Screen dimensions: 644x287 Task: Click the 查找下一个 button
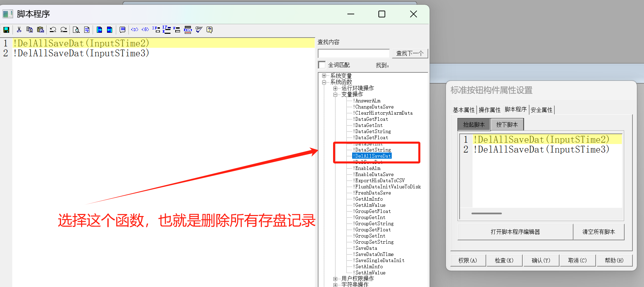[410, 53]
